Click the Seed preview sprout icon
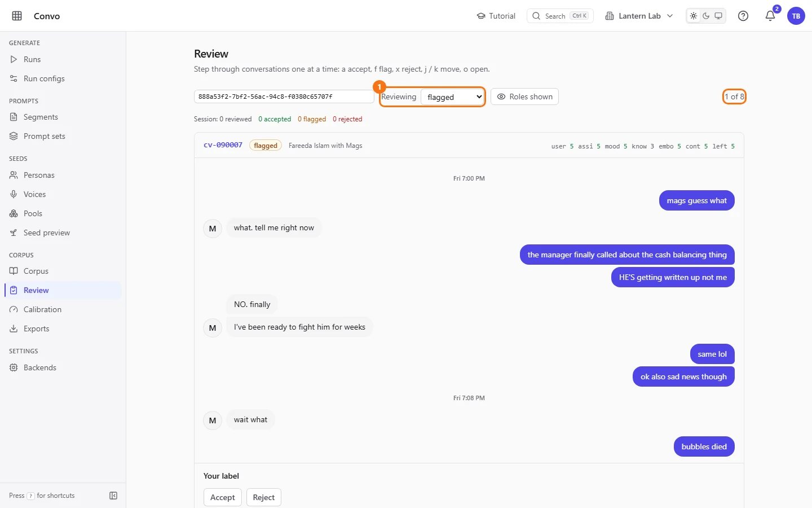 [14, 233]
